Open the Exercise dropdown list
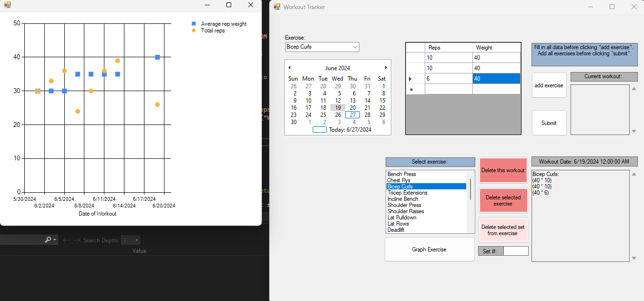 click(355, 47)
